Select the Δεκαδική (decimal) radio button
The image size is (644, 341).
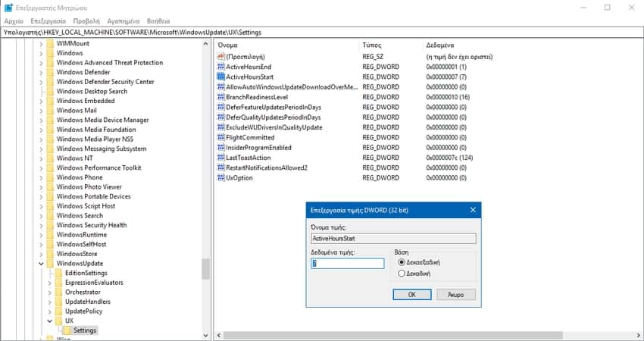point(402,274)
